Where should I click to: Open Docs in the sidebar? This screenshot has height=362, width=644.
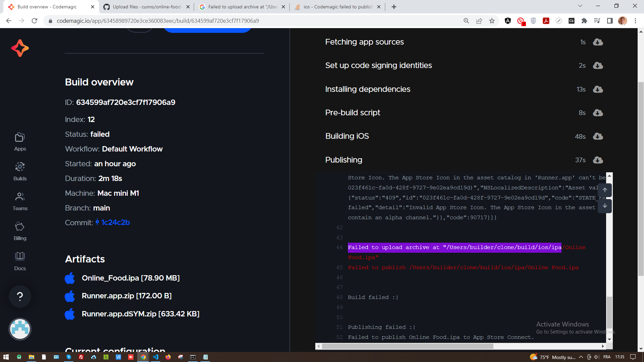point(20,261)
